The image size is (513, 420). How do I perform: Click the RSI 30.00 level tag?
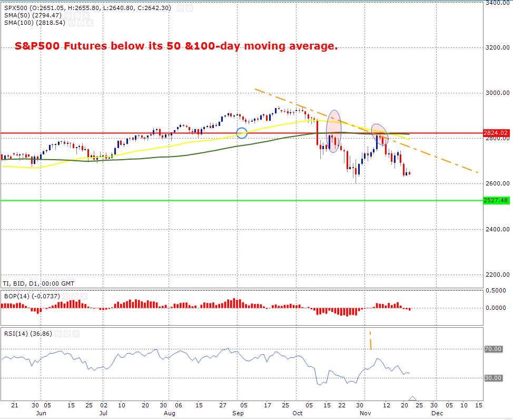tap(493, 378)
